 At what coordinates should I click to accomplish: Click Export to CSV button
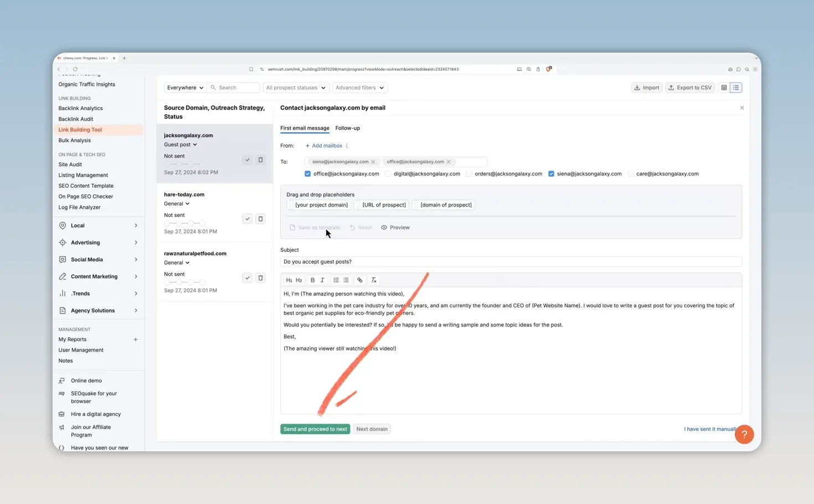click(x=690, y=88)
